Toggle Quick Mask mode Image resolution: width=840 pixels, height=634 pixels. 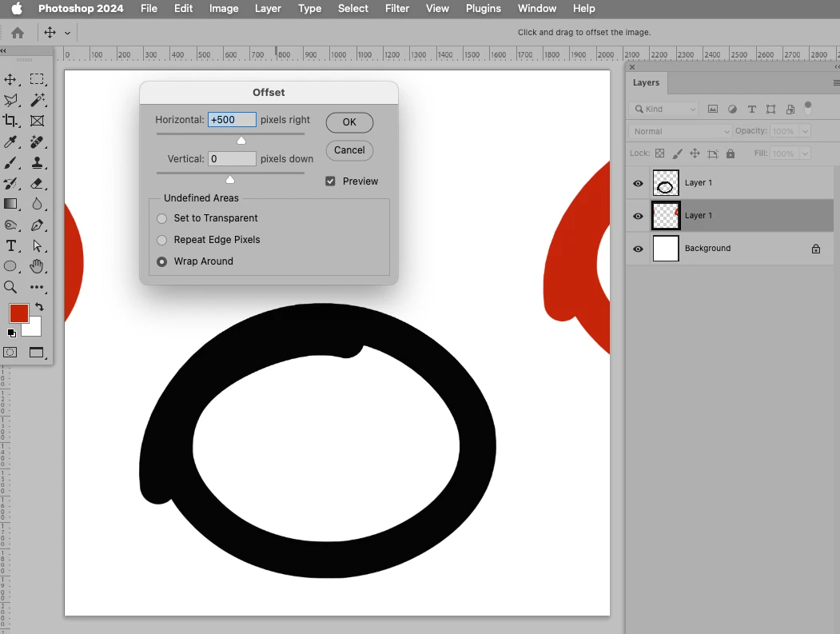(x=10, y=352)
